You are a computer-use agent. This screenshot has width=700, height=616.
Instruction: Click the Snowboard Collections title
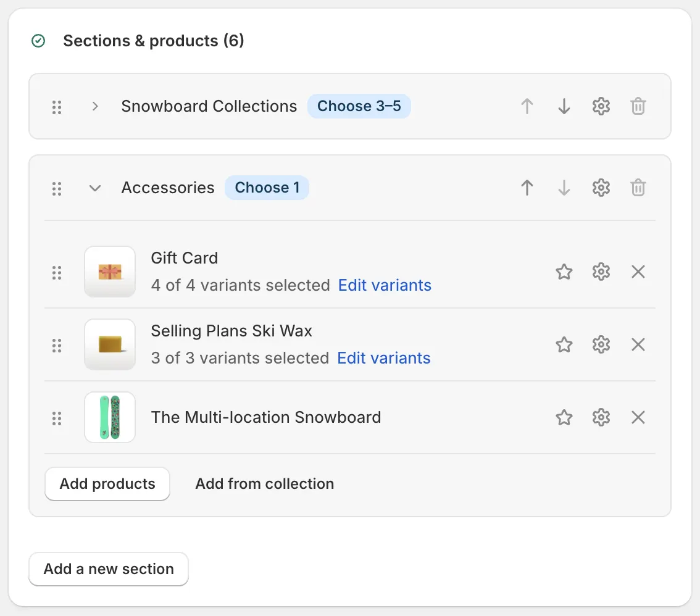[x=209, y=106]
